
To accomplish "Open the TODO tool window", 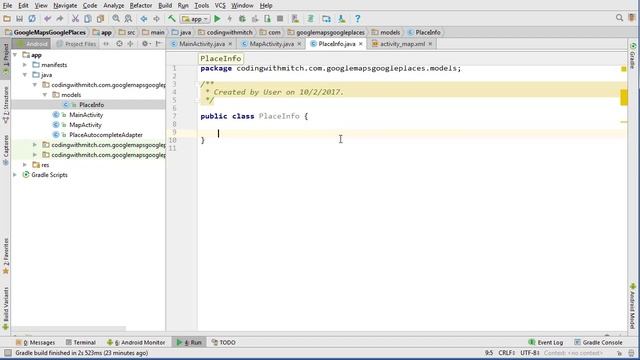I will [x=223, y=342].
